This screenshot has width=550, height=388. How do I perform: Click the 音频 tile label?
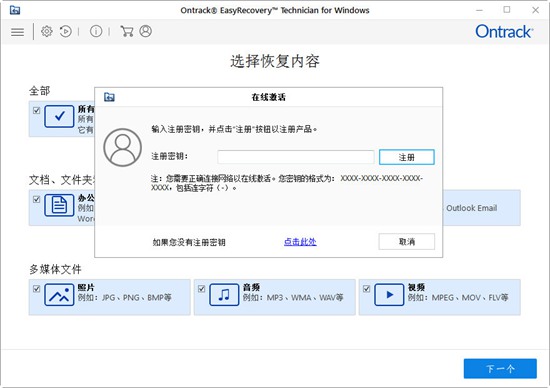[251, 287]
